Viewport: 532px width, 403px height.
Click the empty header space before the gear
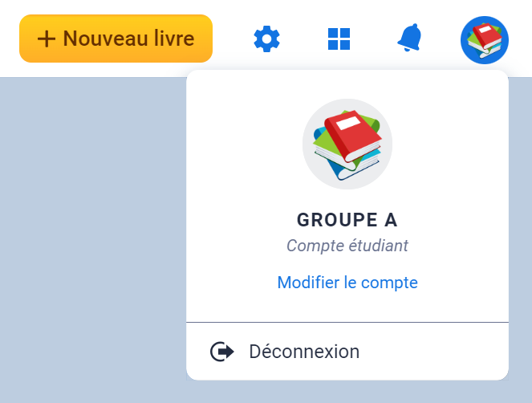click(231, 39)
